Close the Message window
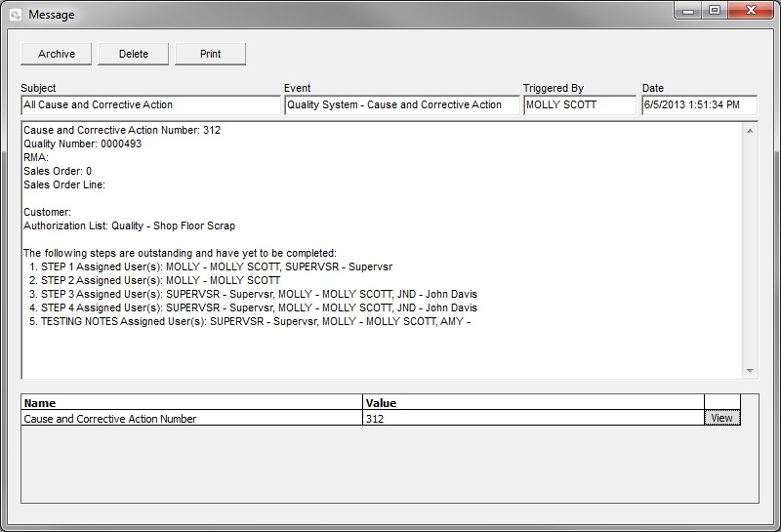781x532 pixels. coord(751,11)
